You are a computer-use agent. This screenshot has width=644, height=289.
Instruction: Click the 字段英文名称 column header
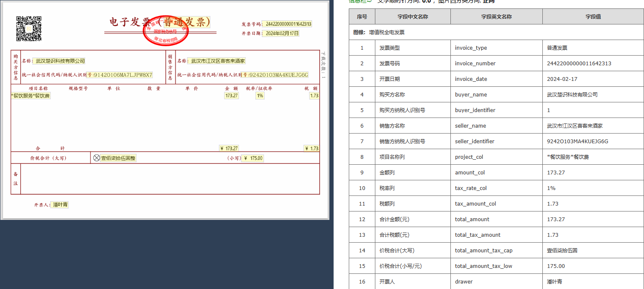(496, 17)
